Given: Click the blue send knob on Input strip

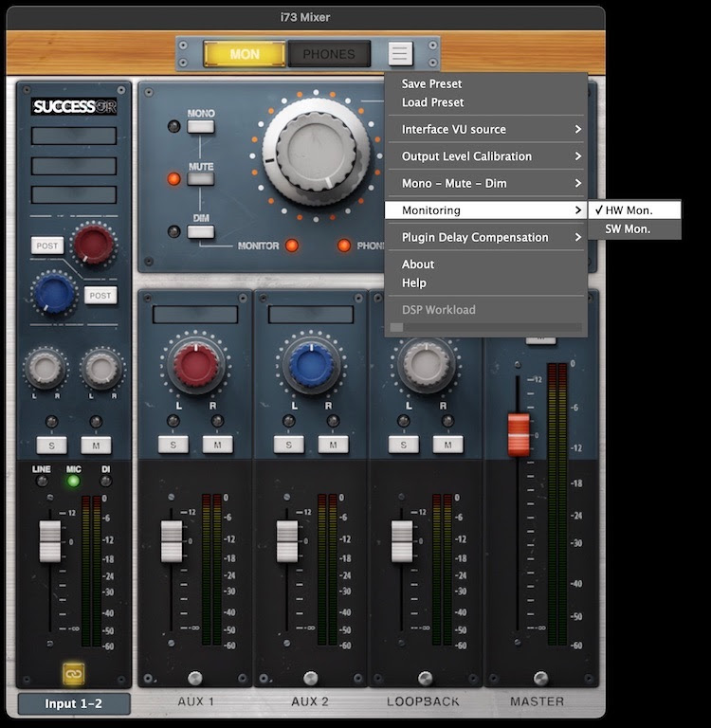Looking at the screenshot, I should 54,292.
